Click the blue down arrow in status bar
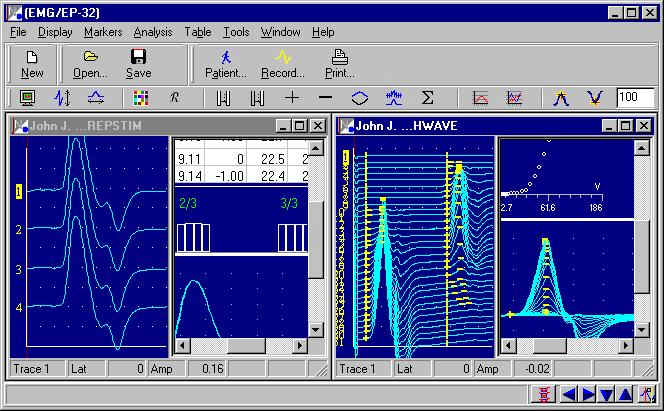The image size is (664, 411). tap(606, 394)
